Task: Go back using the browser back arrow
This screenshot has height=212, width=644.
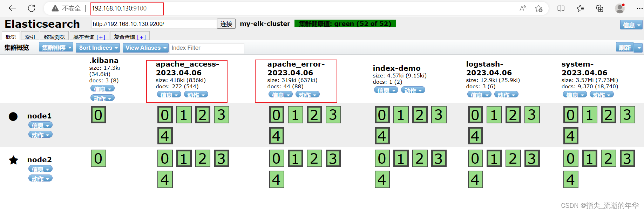Action: 12,8
